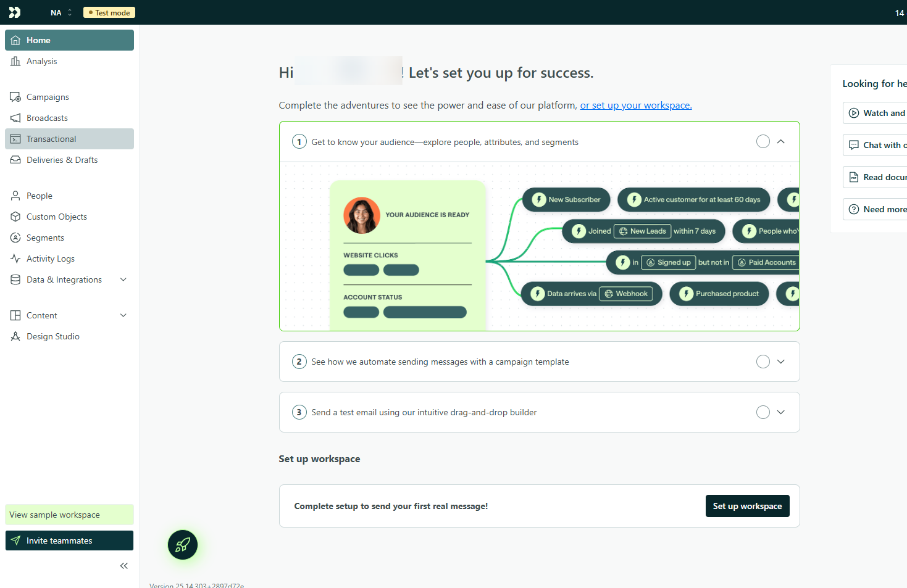The width and height of the screenshot is (907, 588).
Task: Go to Analysis page
Action: [x=69, y=61]
